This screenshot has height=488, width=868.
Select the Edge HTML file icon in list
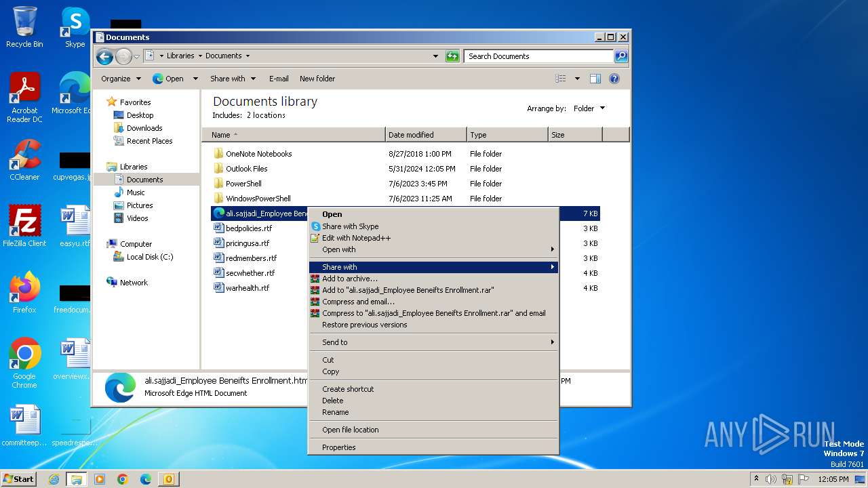tap(218, 213)
